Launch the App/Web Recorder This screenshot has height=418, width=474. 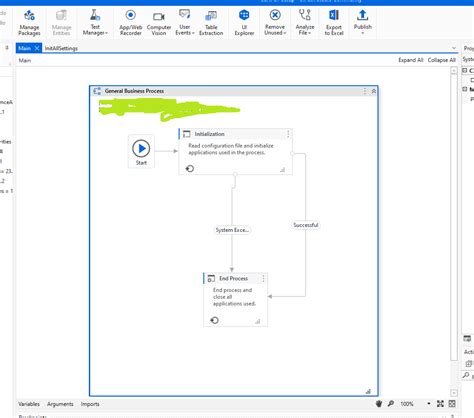tap(131, 23)
